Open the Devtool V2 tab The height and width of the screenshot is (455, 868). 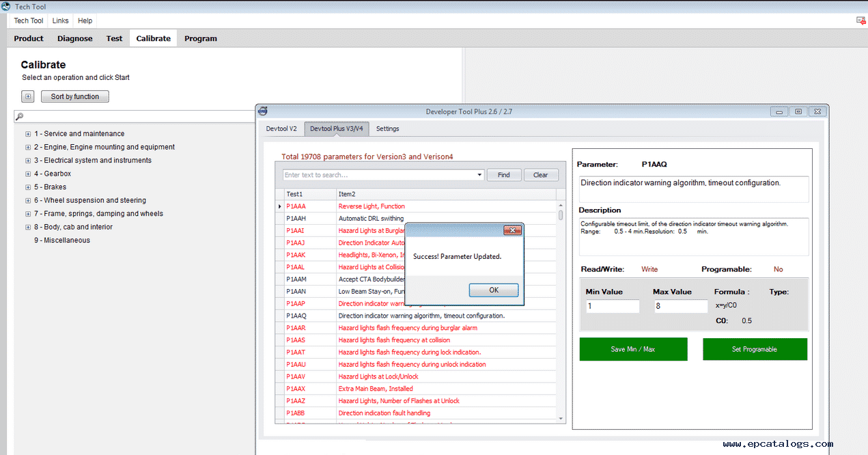click(282, 128)
